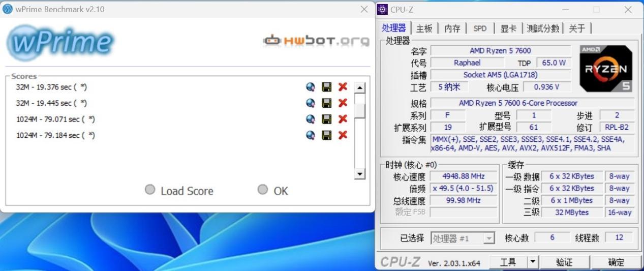Submit the 32M 19.445 sec score online
The width and height of the screenshot is (644, 271).
[x=311, y=103]
